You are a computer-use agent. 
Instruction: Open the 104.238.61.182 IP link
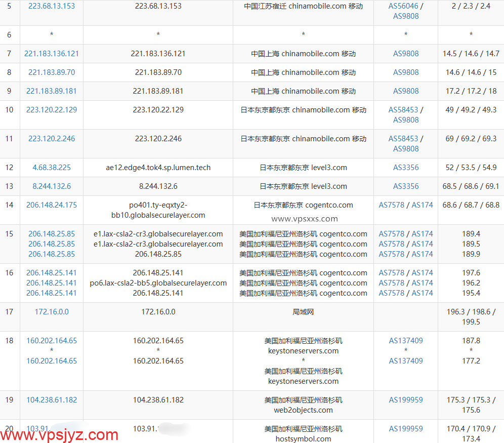pyautogui.click(x=52, y=399)
